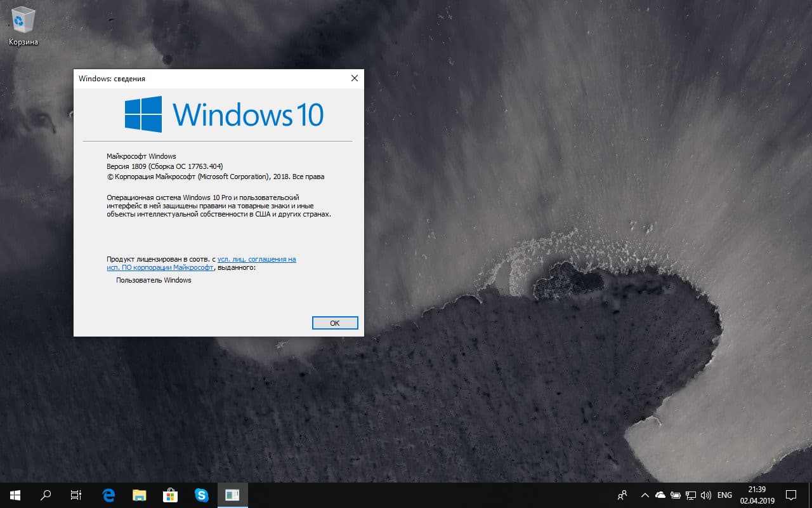Open the volume control from the tray

(x=706, y=495)
